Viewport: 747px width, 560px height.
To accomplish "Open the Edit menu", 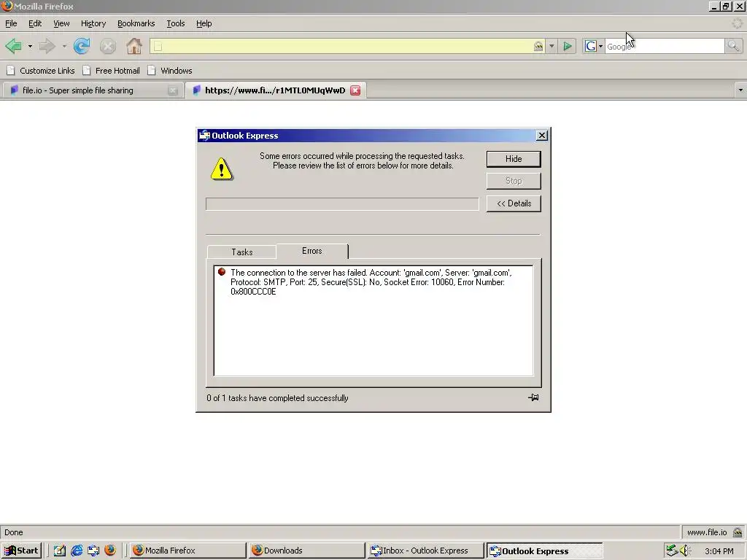I will [35, 23].
